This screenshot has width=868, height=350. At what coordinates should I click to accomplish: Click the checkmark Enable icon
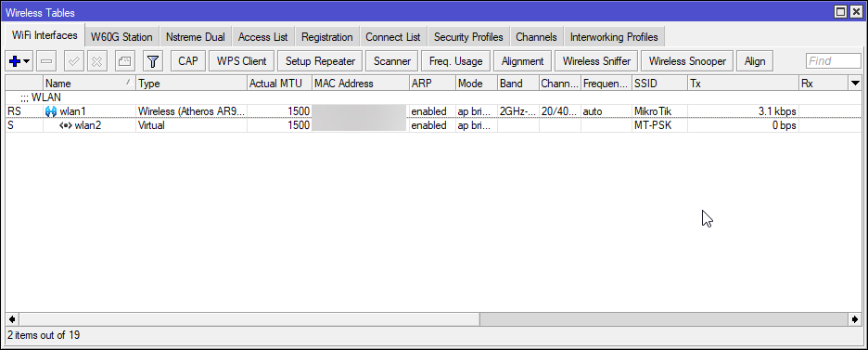pyautogui.click(x=74, y=61)
